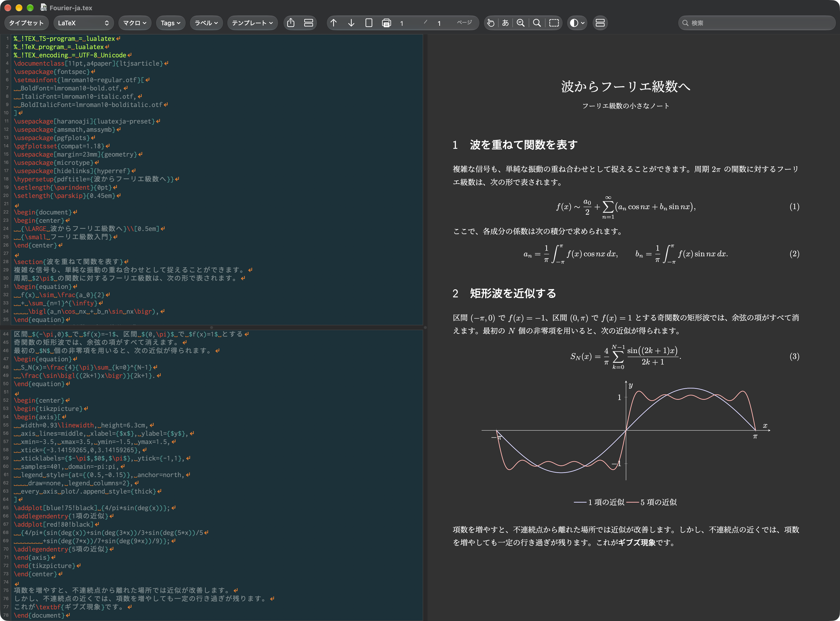Click \end{document} on line 78

[x=39, y=615]
